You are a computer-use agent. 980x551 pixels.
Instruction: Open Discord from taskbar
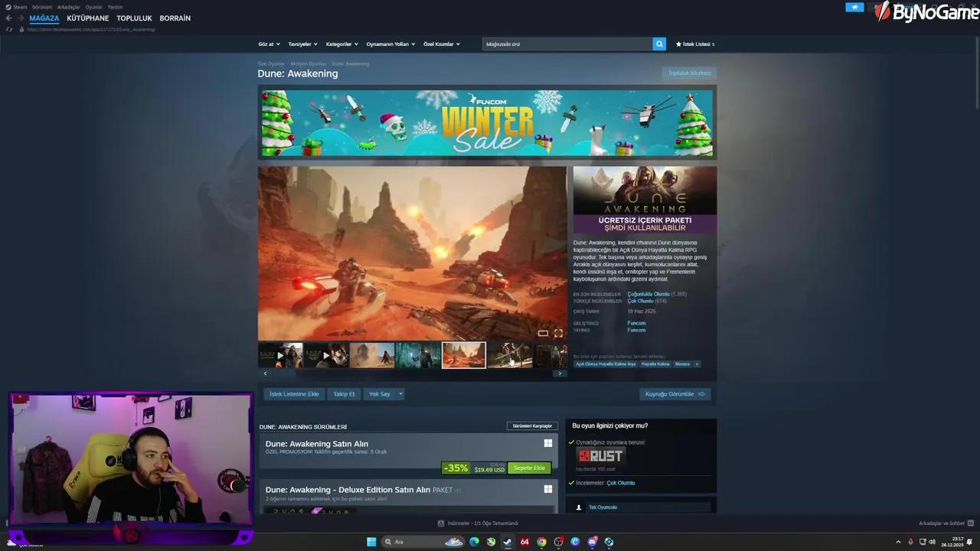pos(592,542)
